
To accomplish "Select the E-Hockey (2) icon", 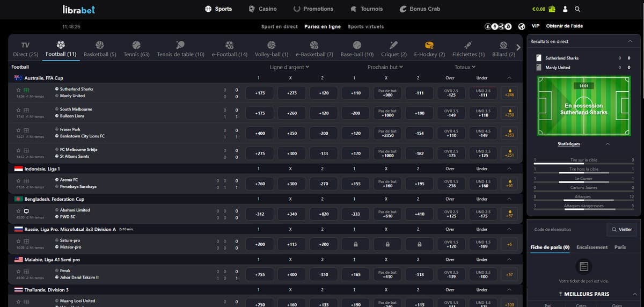I will point(429,45).
